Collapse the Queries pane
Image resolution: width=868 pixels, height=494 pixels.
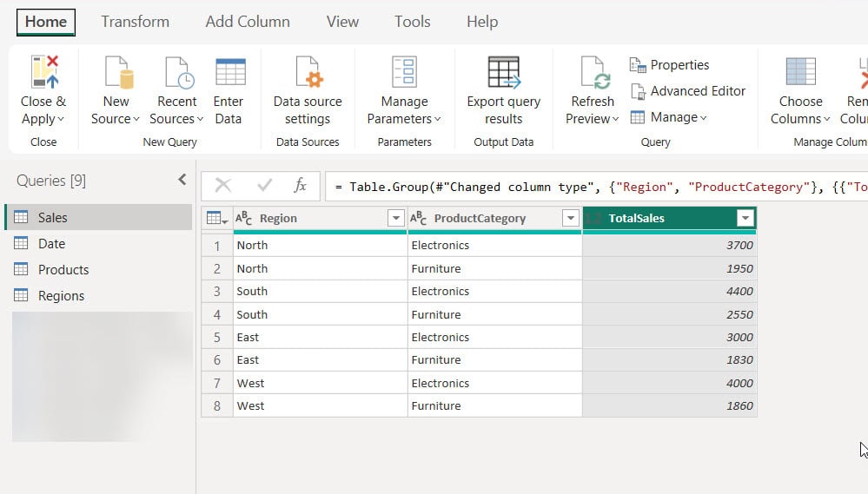coord(182,179)
